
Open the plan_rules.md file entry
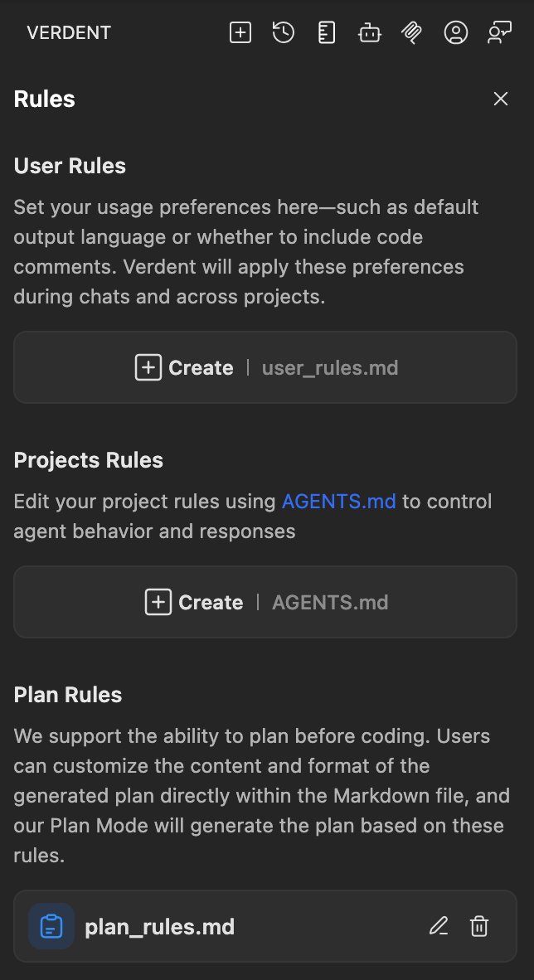[160, 926]
